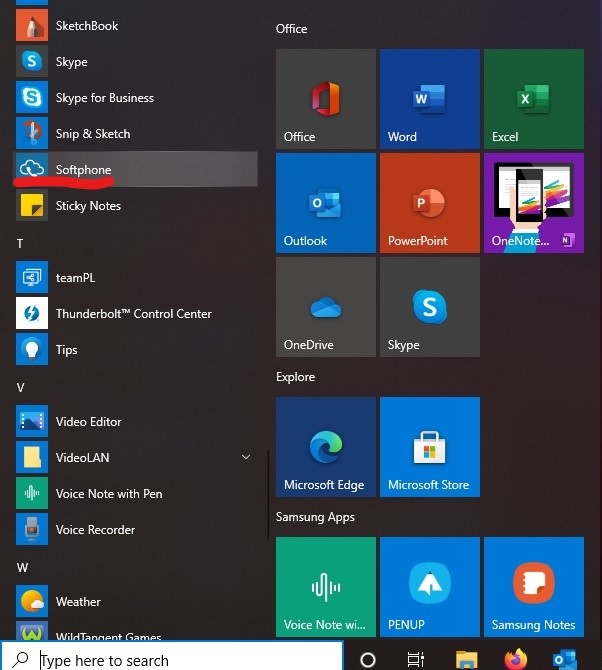The height and width of the screenshot is (670, 602).
Task: Open Sticky Notes
Action: [x=136, y=206]
